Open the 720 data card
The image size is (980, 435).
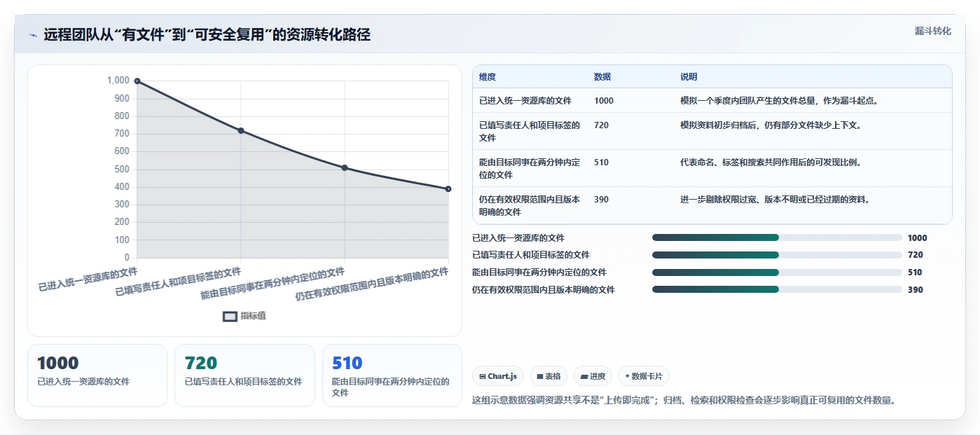click(x=244, y=375)
